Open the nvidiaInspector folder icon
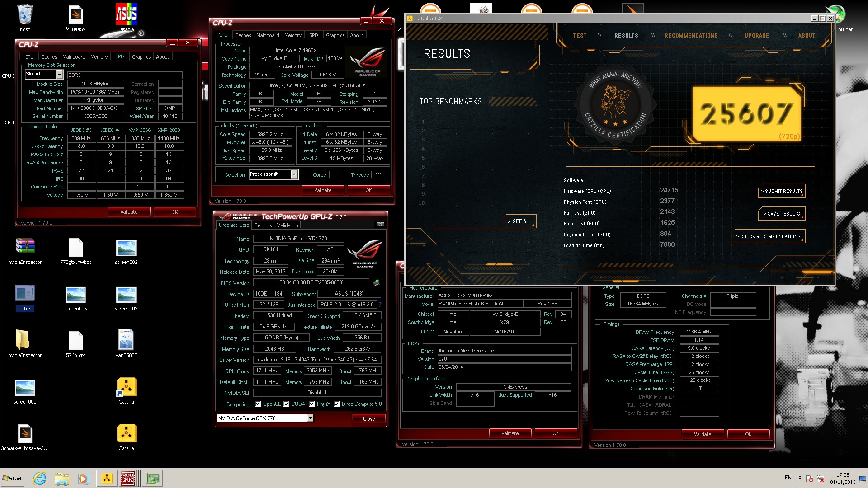The width and height of the screenshot is (868, 488). (25, 344)
